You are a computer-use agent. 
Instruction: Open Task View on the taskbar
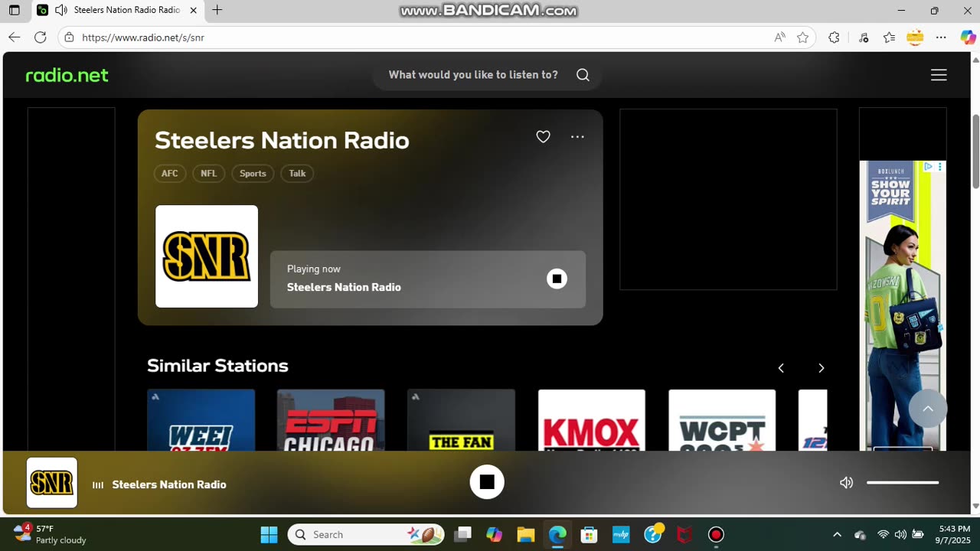[462, 534]
